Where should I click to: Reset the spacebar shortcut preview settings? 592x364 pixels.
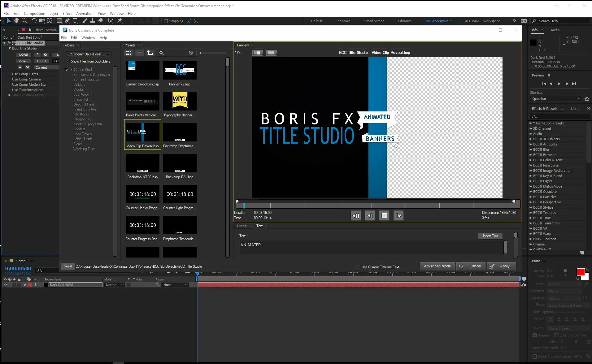click(x=586, y=99)
